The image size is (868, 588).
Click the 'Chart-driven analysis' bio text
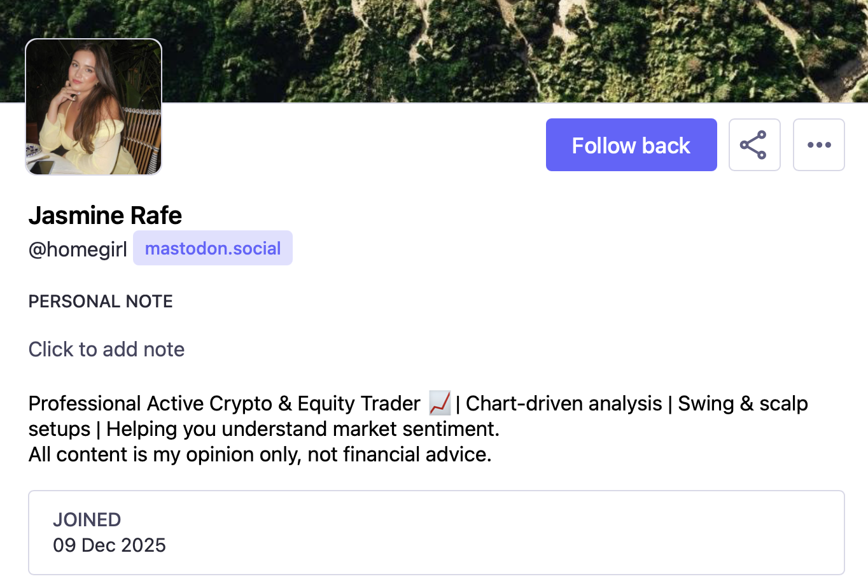point(564,403)
